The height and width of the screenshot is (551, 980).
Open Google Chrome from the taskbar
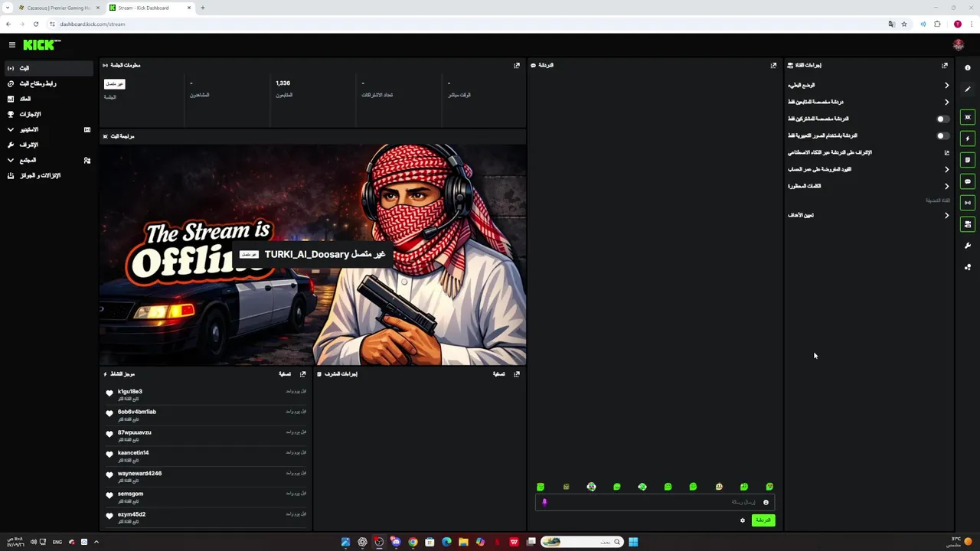[x=413, y=542]
